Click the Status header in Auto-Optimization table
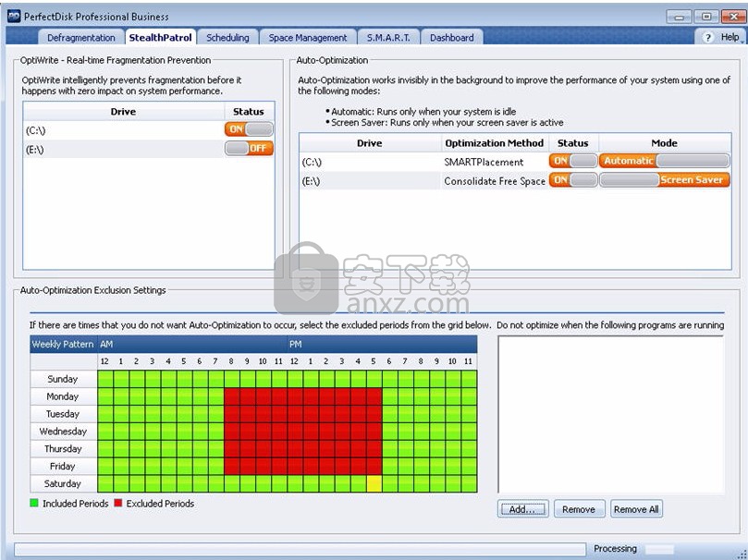The width and height of the screenshot is (748, 560). point(573,143)
